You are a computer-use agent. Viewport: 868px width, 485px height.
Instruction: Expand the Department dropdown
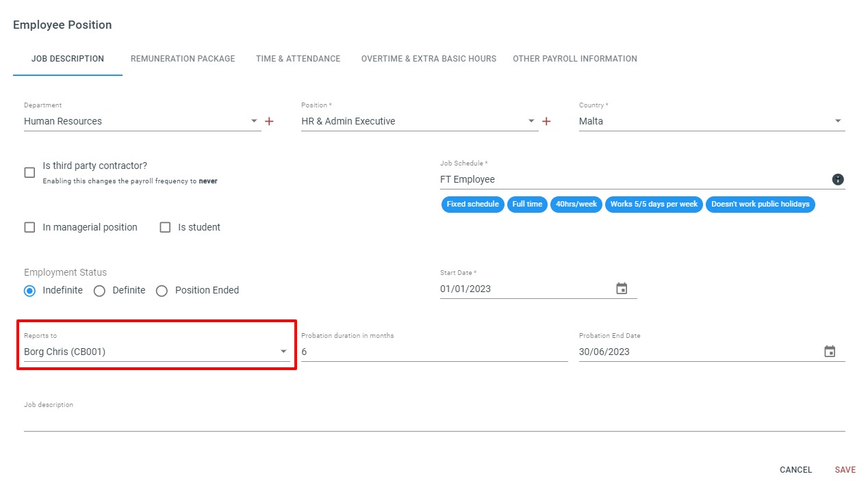tap(142, 121)
